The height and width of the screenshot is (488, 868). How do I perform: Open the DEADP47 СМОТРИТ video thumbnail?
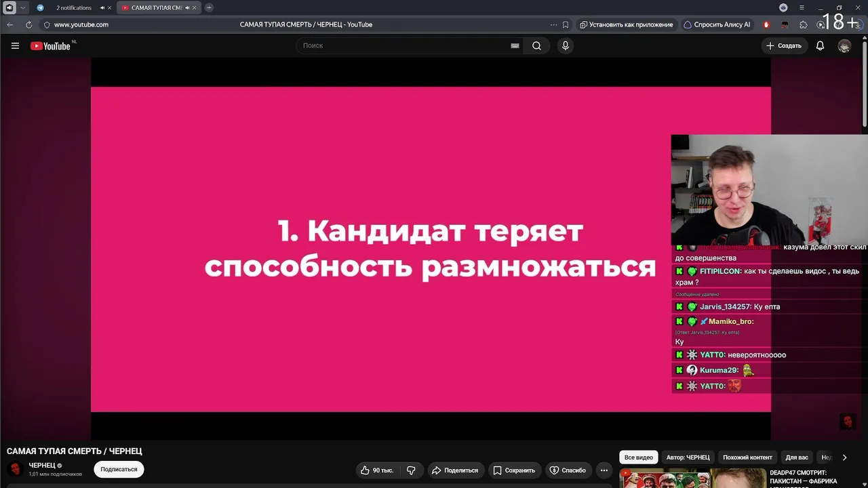(x=692, y=479)
